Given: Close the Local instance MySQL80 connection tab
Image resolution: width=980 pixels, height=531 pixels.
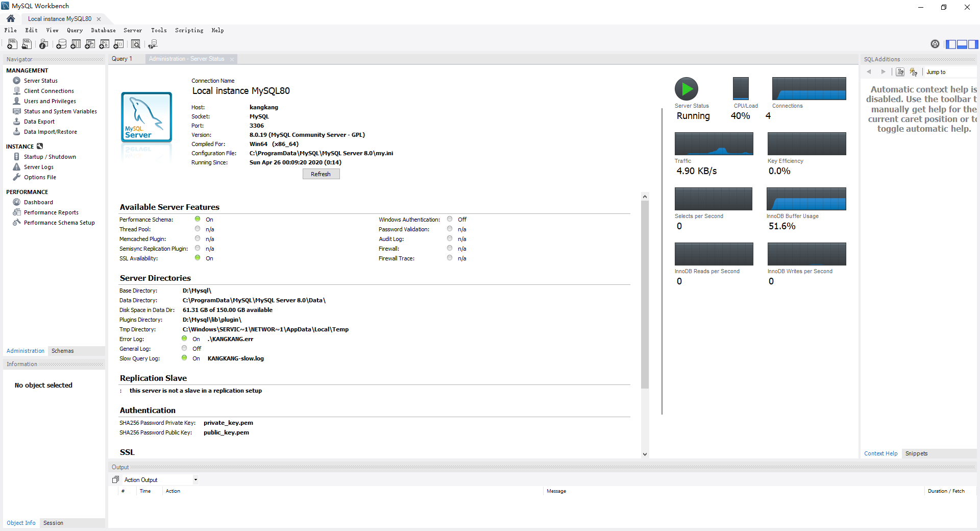Looking at the screenshot, I should pos(99,19).
